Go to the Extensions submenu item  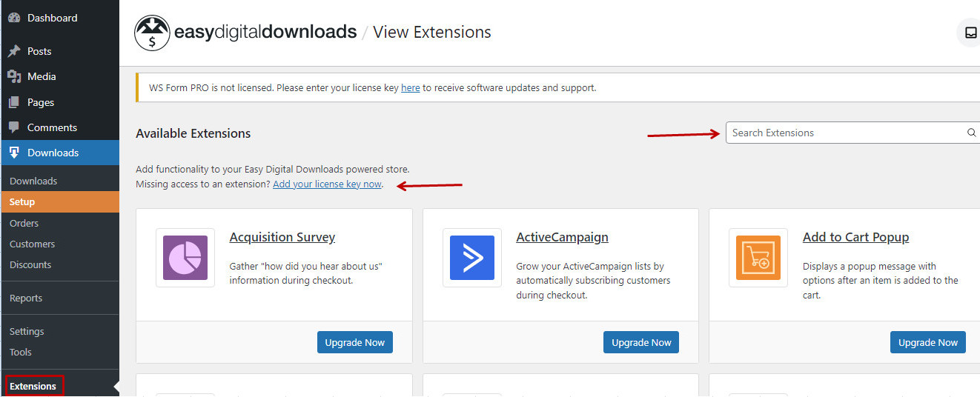(x=33, y=386)
